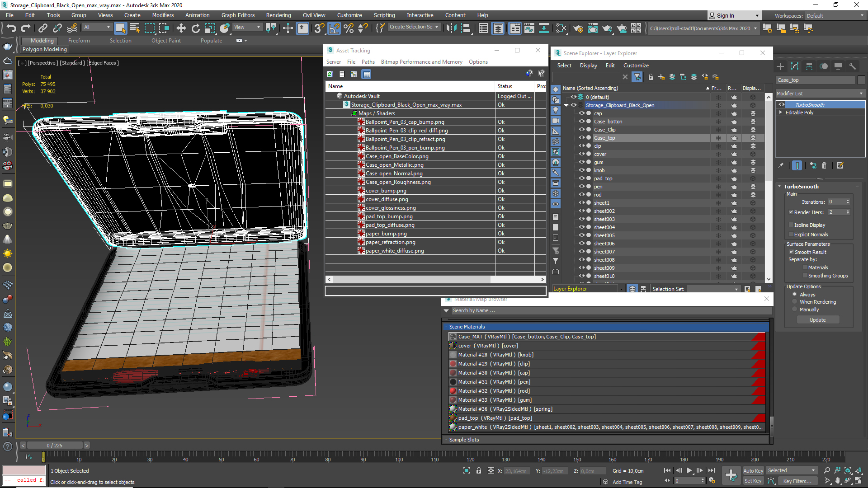Click the Case_MAT material preview swatch
The image size is (868, 488).
(453, 337)
